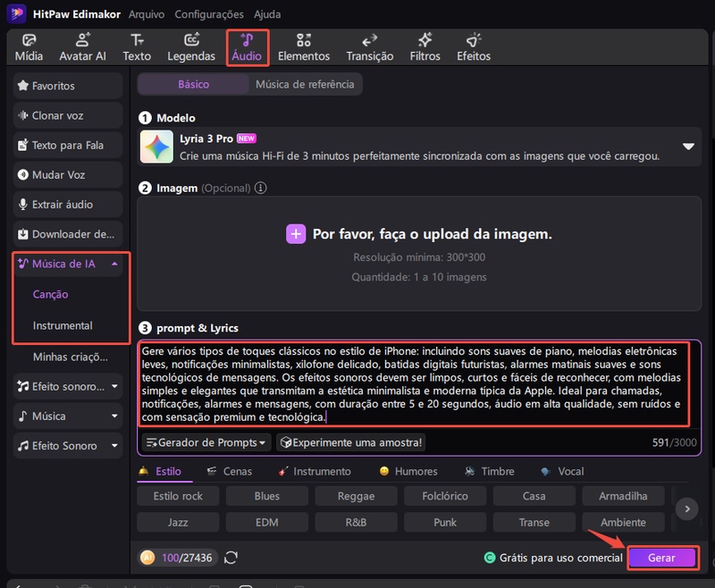Toggle the Reggae style tag
This screenshot has height=588, width=715.
point(356,496)
